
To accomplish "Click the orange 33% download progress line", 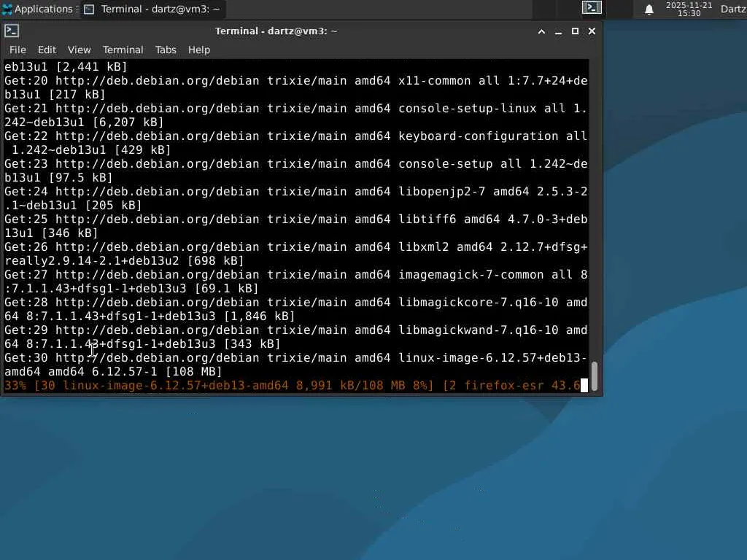I will (x=293, y=385).
